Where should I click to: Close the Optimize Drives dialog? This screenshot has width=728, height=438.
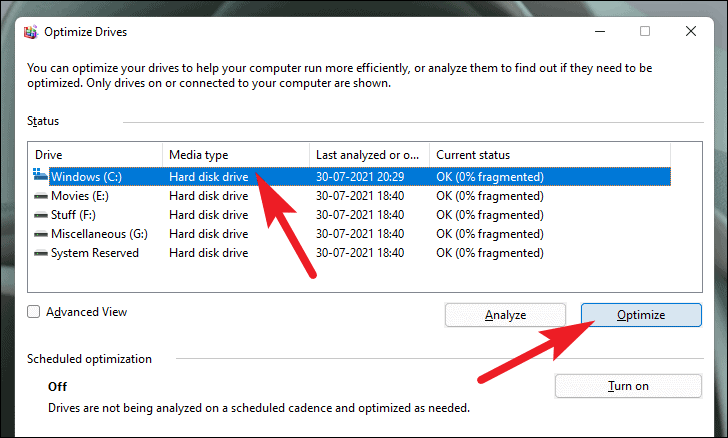click(691, 31)
